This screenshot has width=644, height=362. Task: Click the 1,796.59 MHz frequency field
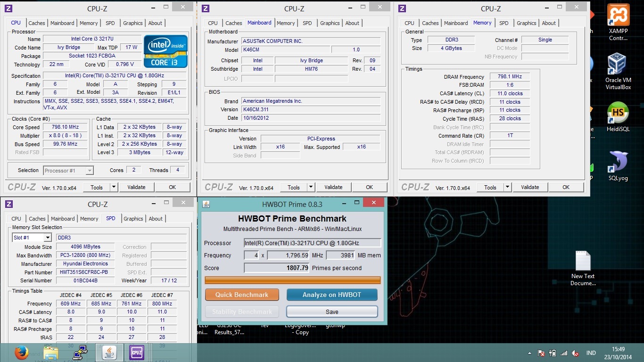(289, 255)
